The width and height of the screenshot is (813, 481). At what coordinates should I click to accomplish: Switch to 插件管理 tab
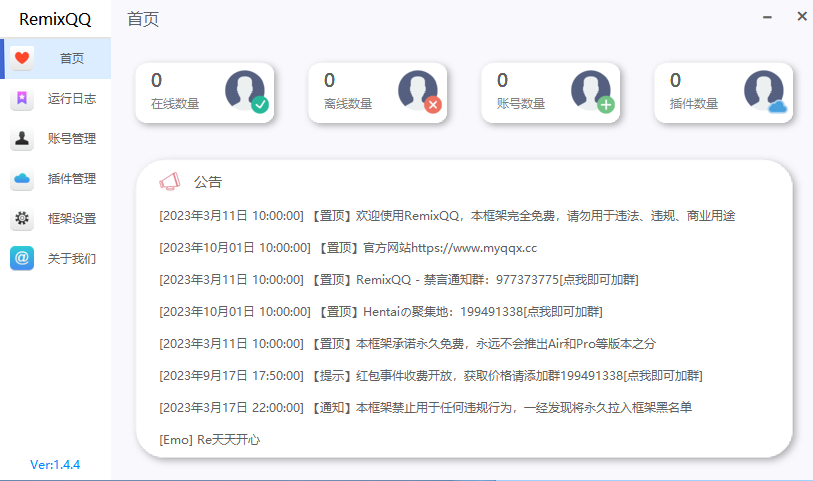pyautogui.click(x=55, y=178)
